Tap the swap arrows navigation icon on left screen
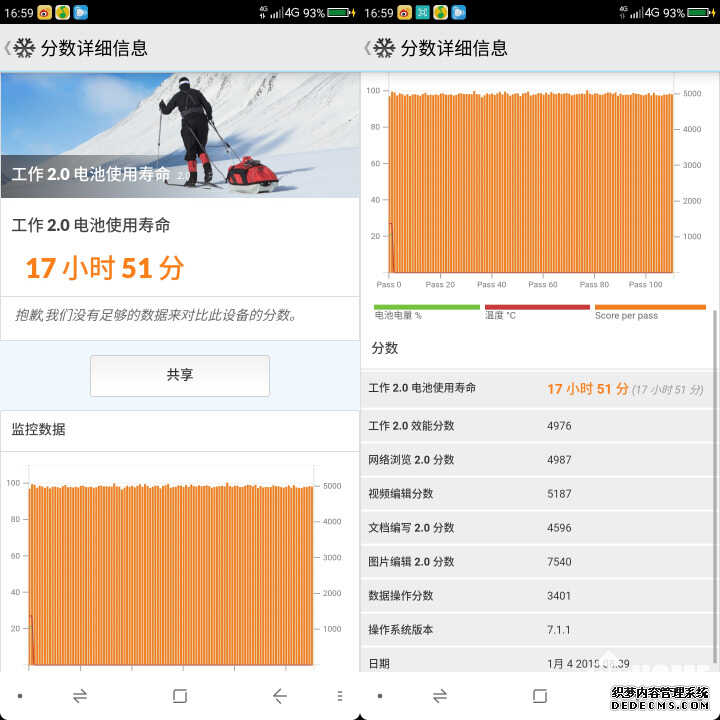 tap(80, 696)
